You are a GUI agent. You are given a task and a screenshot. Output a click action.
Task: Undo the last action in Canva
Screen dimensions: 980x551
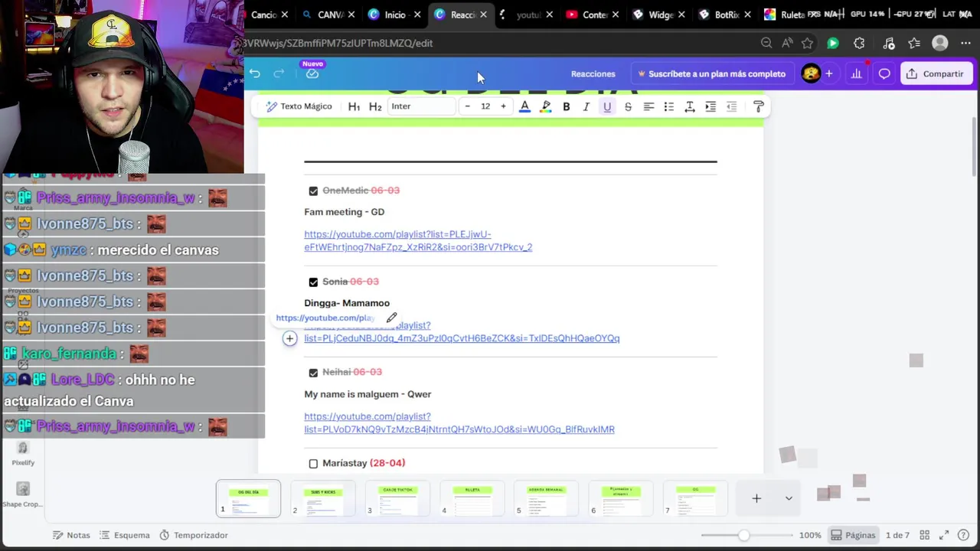[255, 73]
